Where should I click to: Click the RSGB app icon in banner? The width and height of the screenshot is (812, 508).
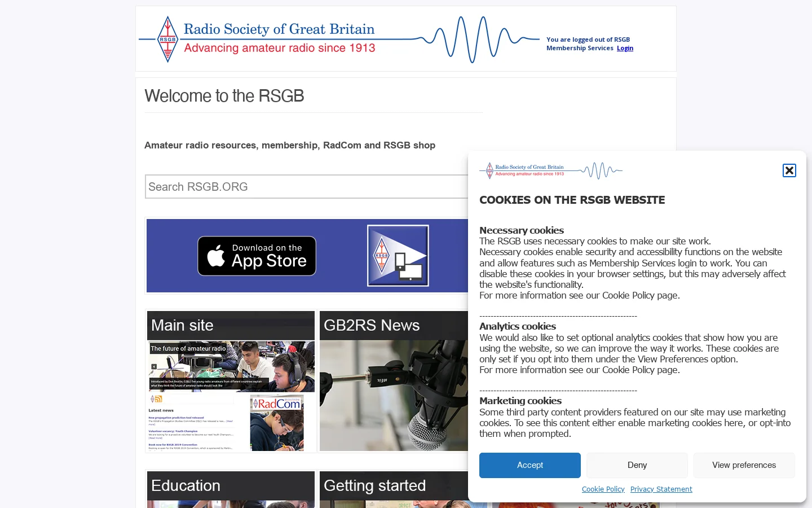tap(398, 256)
